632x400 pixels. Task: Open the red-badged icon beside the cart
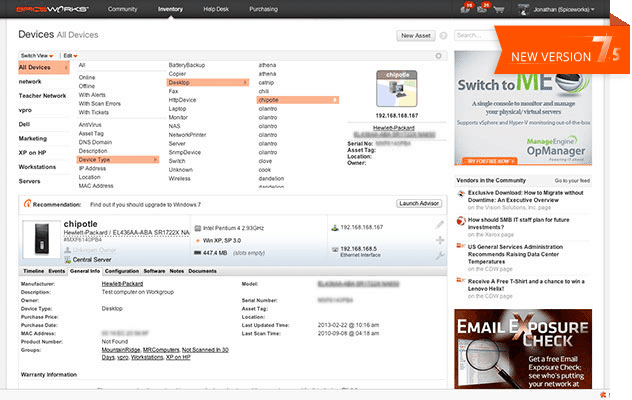click(483, 8)
